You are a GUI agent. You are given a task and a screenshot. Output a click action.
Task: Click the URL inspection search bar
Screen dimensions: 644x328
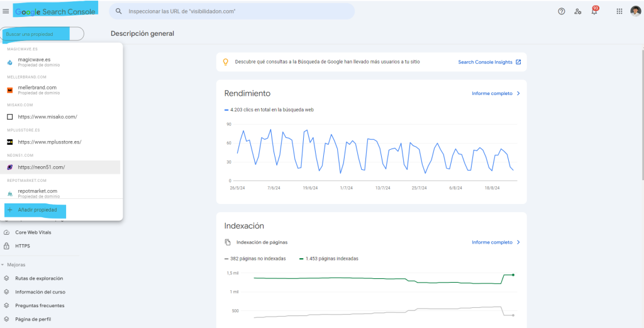[x=233, y=11]
